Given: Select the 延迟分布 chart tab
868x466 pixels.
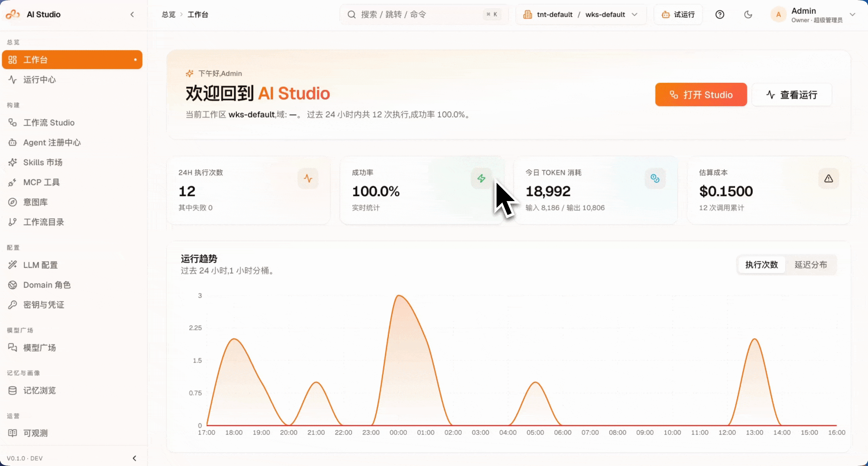Looking at the screenshot, I should point(811,264).
